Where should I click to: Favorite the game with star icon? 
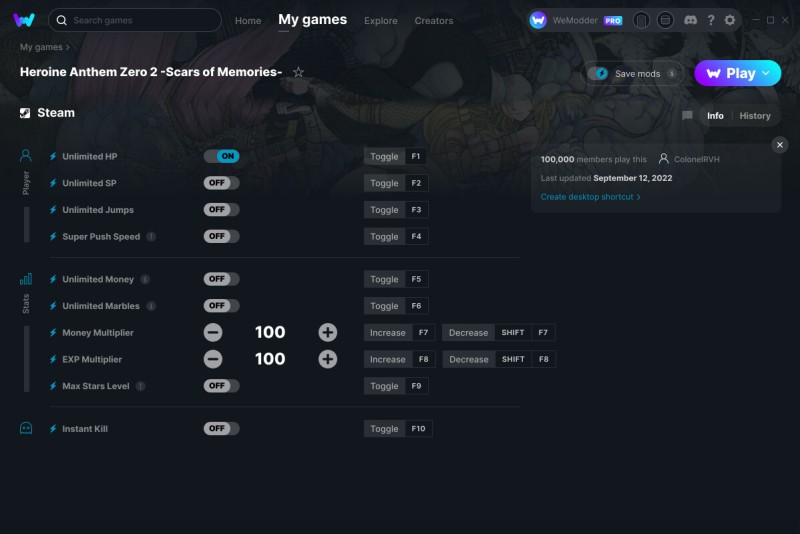point(298,72)
